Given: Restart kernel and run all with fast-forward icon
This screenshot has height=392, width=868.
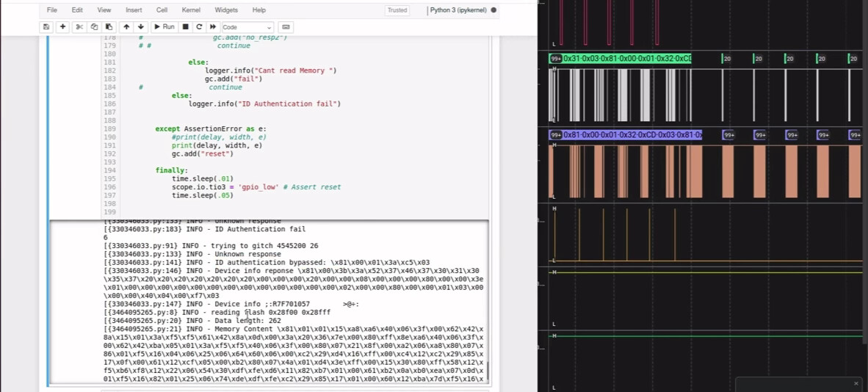Looking at the screenshot, I should point(212,27).
